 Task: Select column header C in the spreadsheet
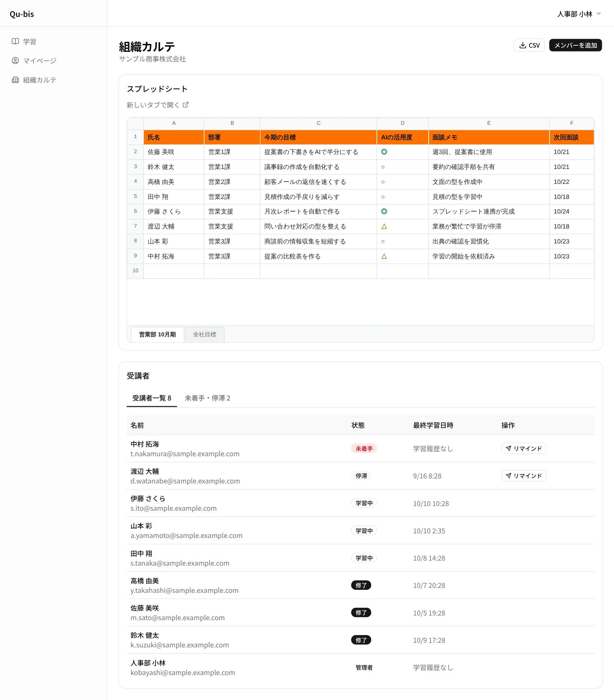pos(319,123)
